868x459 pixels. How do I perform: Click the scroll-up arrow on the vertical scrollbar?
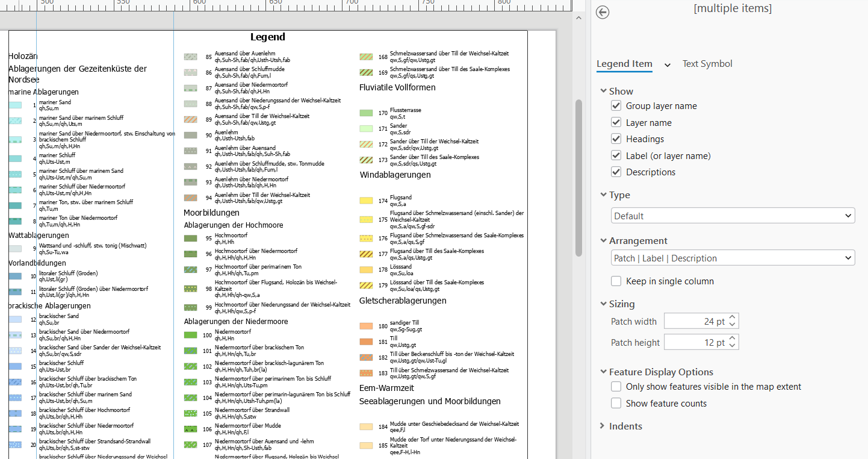click(x=578, y=17)
